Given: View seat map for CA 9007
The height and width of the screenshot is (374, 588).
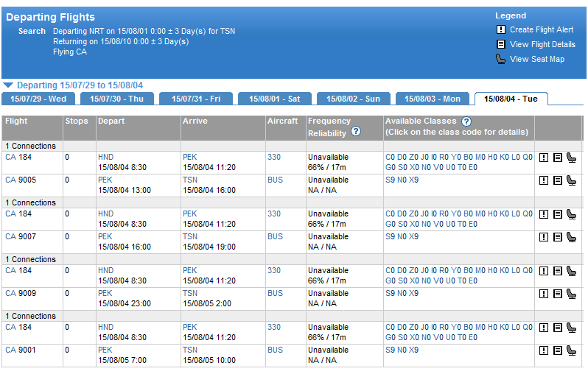Looking at the screenshot, I should click(x=572, y=237).
